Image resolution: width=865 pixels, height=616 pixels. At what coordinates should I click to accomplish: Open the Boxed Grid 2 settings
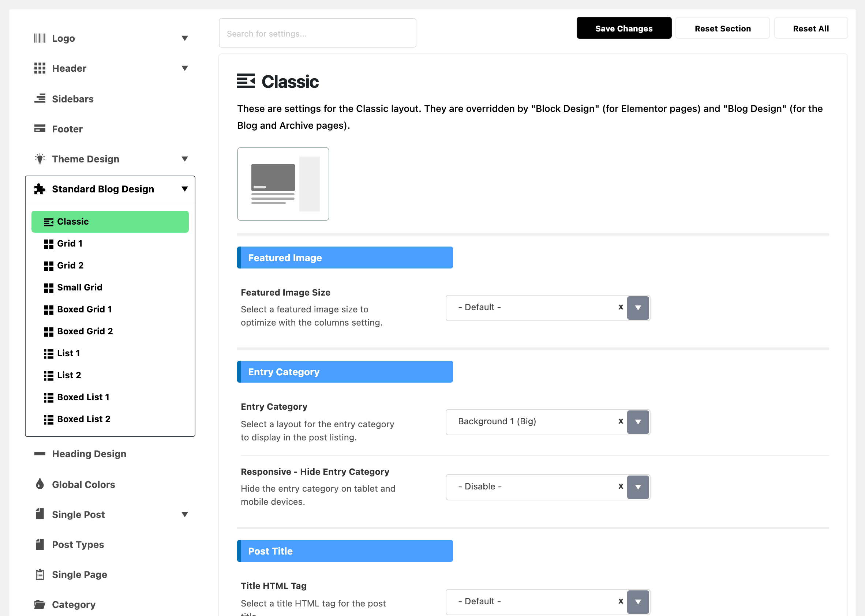click(x=110, y=332)
